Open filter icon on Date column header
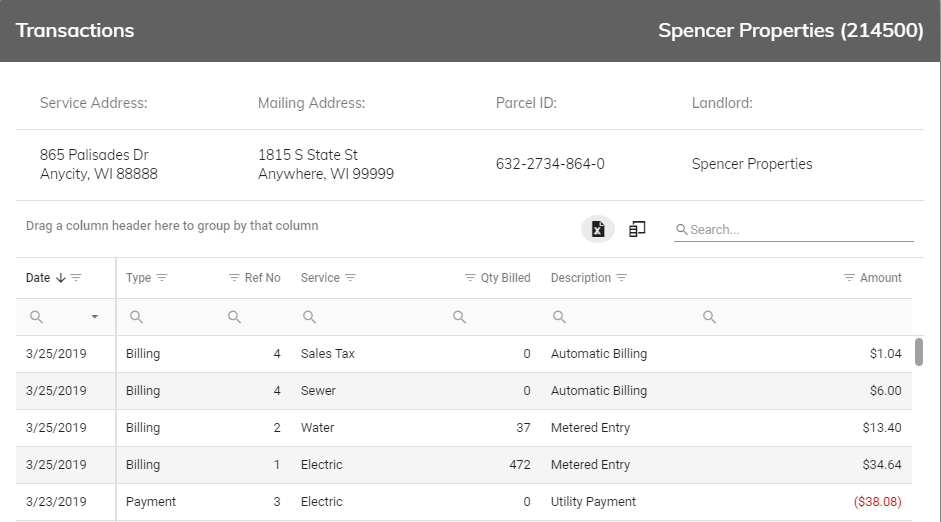 tap(76, 278)
